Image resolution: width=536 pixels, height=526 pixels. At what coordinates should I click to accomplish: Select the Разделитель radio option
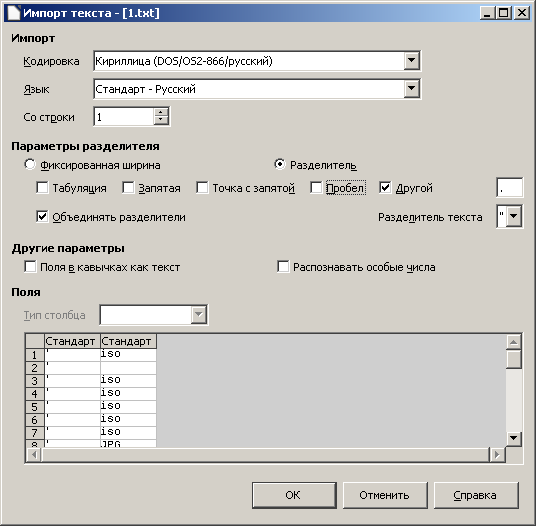click(x=280, y=165)
